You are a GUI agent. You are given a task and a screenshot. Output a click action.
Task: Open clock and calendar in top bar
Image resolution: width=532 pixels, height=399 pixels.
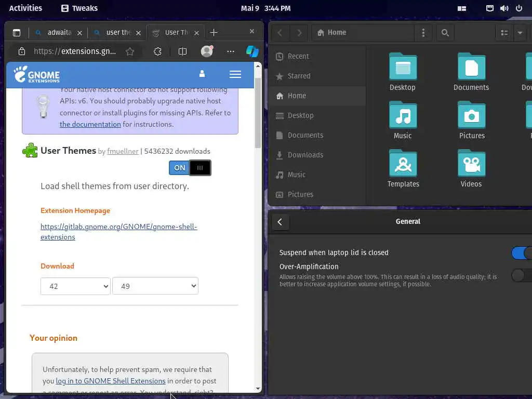(265, 8)
